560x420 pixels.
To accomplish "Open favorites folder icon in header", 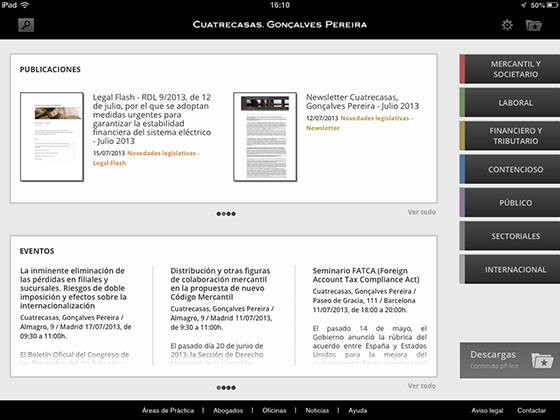I will (x=534, y=25).
